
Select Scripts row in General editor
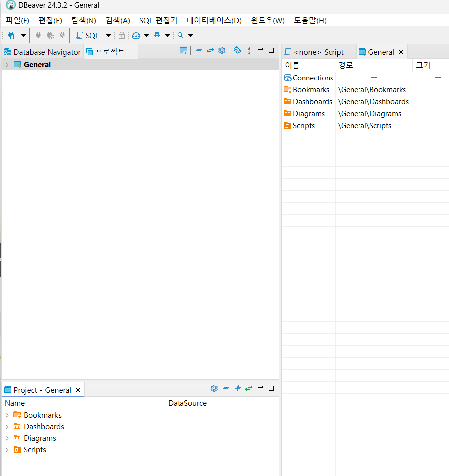tap(365, 126)
